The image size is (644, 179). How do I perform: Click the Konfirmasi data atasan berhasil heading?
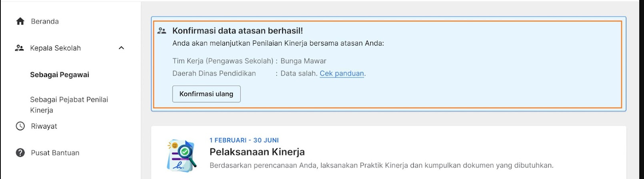[237, 31]
